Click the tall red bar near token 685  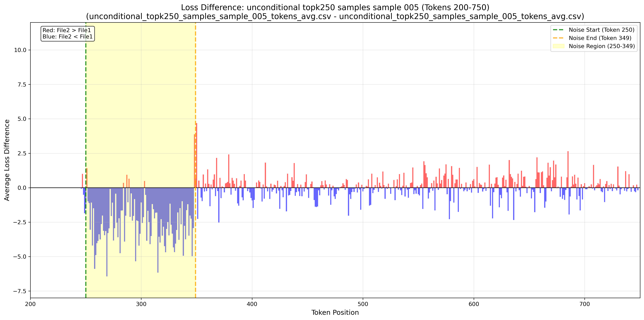pyautogui.click(x=568, y=170)
